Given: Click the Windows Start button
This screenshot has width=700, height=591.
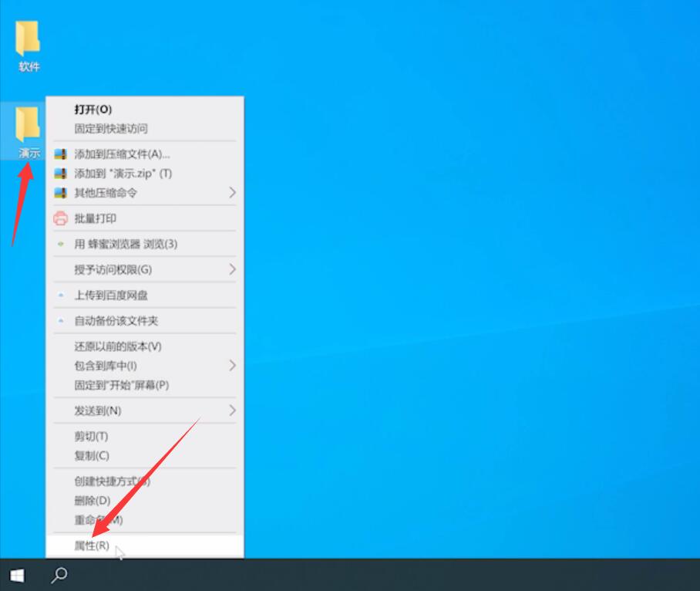Looking at the screenshot, I should click(x=17, y=575).
